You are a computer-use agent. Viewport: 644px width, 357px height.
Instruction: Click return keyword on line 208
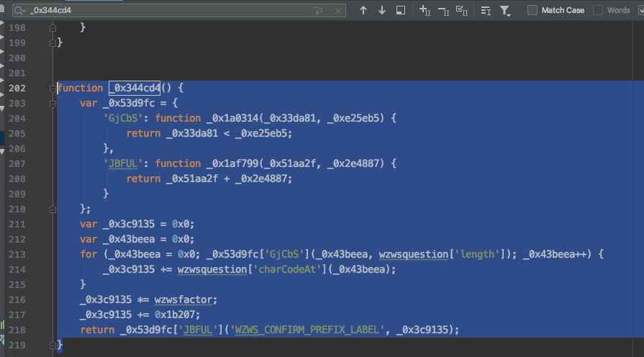pos(143,178)
